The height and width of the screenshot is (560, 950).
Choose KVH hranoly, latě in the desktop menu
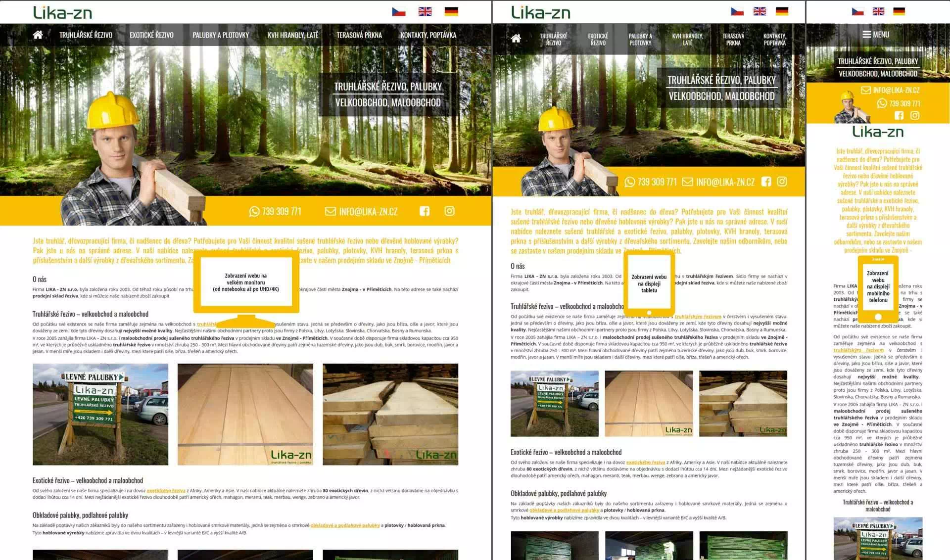pos(293,35)
